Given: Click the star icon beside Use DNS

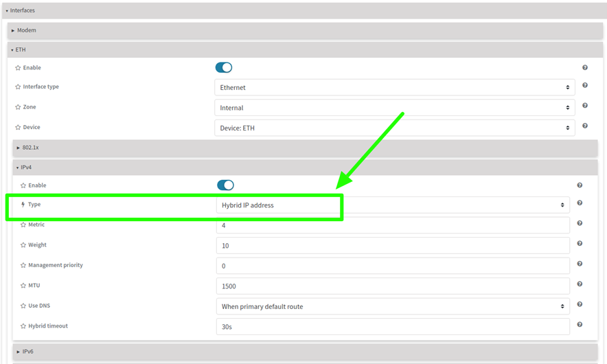Looking at the screenshot, I should pyautogui.click(x=23, y=306).
